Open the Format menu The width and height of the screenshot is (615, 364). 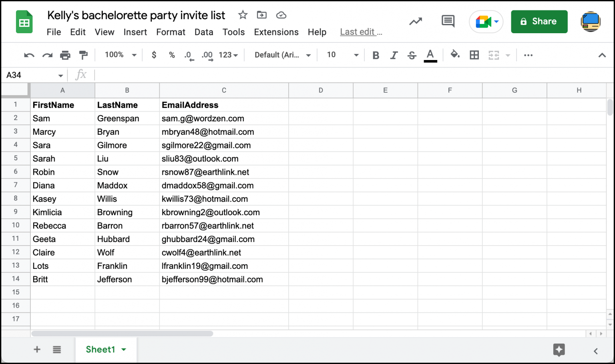point(171,32)
